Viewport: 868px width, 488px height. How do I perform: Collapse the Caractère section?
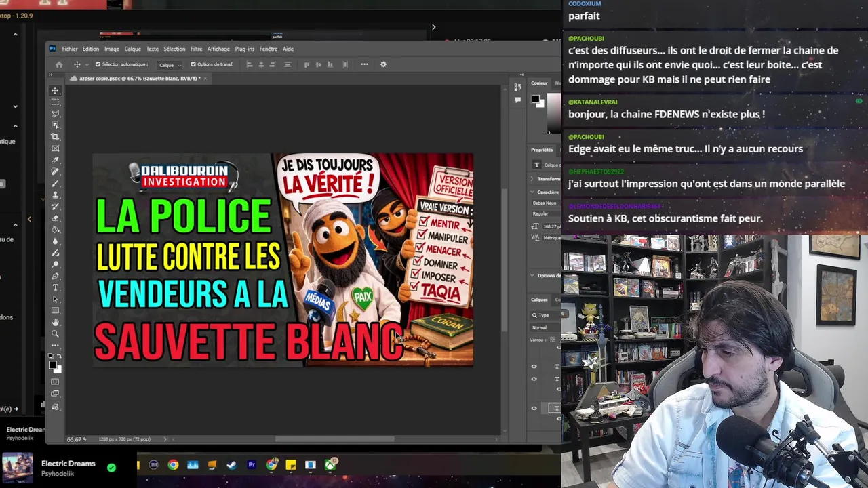coord(532,192)
